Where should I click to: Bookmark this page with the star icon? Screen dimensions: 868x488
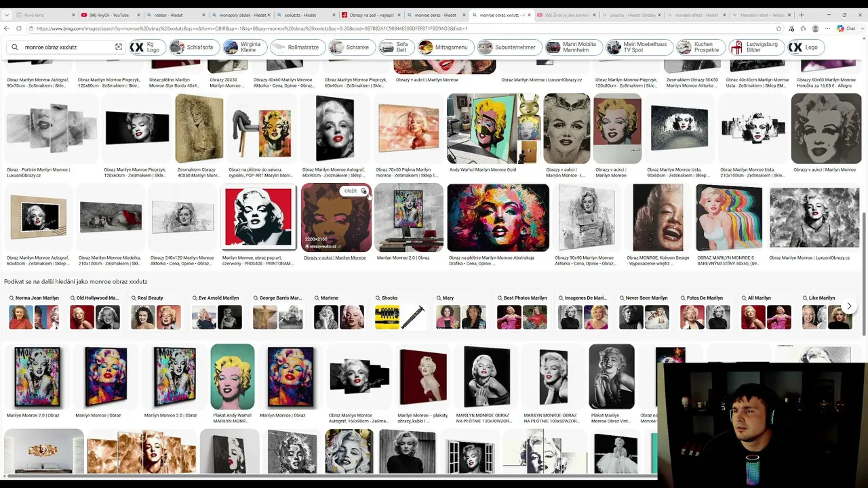tap(778, 28)
